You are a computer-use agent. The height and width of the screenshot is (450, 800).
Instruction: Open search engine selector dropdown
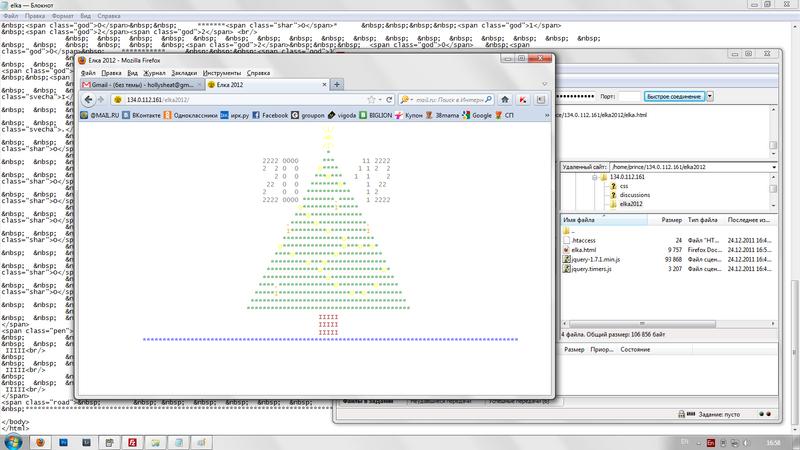tap(407, 99)
